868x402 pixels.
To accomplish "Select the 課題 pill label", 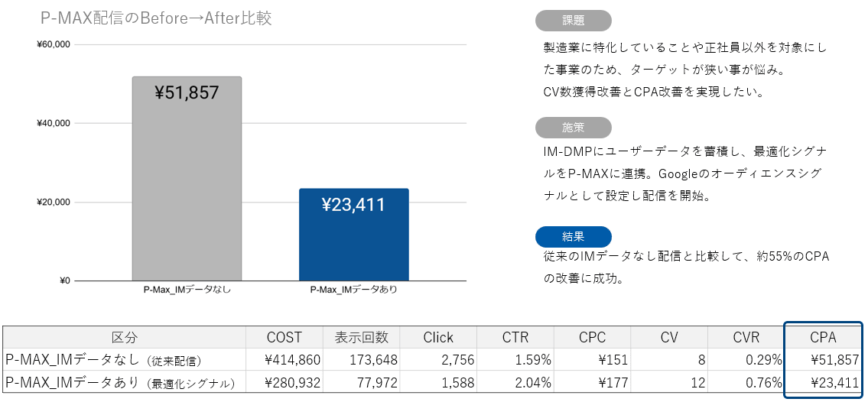I will (573, 21).
